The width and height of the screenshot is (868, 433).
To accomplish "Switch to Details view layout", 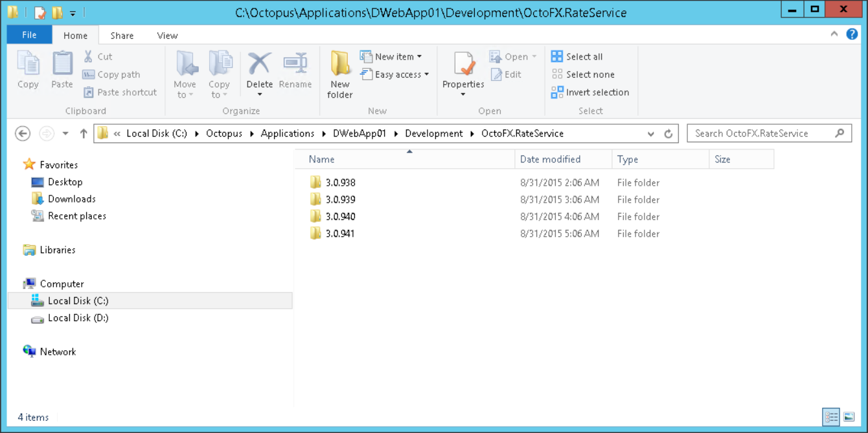I will point(831,417).
